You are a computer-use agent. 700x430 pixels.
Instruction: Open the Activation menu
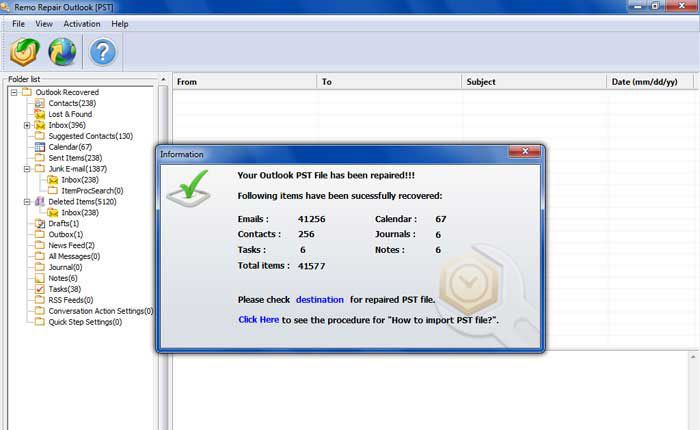(x=81, y=23)
